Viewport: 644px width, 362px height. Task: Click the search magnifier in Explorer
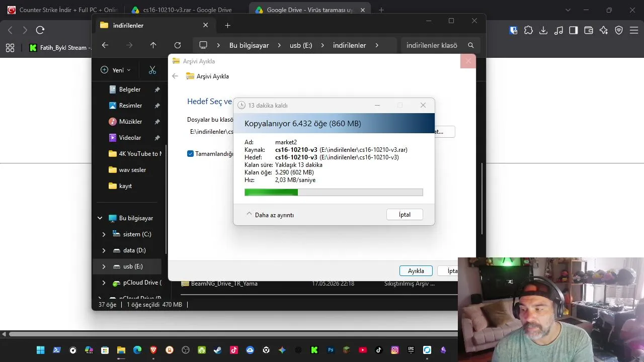(x=471, y=45)
